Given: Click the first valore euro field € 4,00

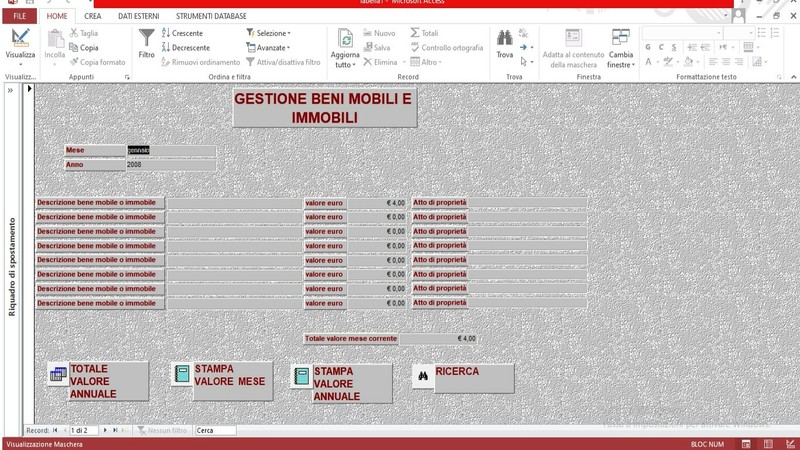Looking at the screenshot, I should [377, 203].
